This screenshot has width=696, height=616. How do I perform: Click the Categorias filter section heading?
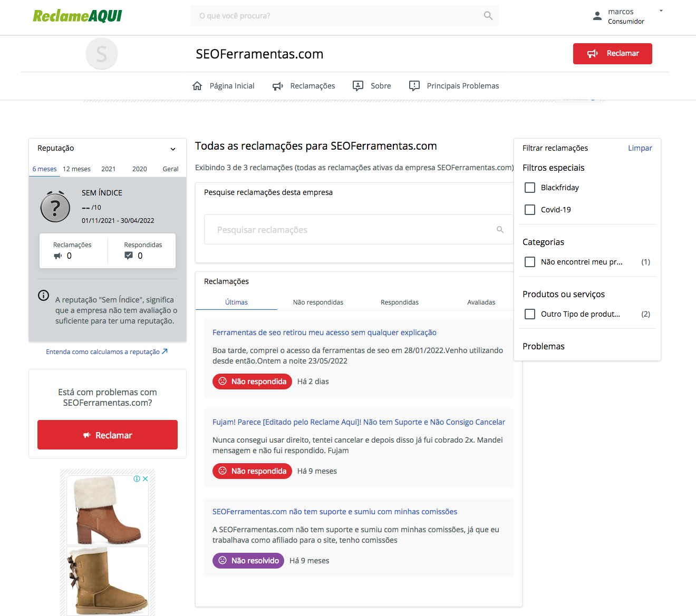[x=543, y=242]
